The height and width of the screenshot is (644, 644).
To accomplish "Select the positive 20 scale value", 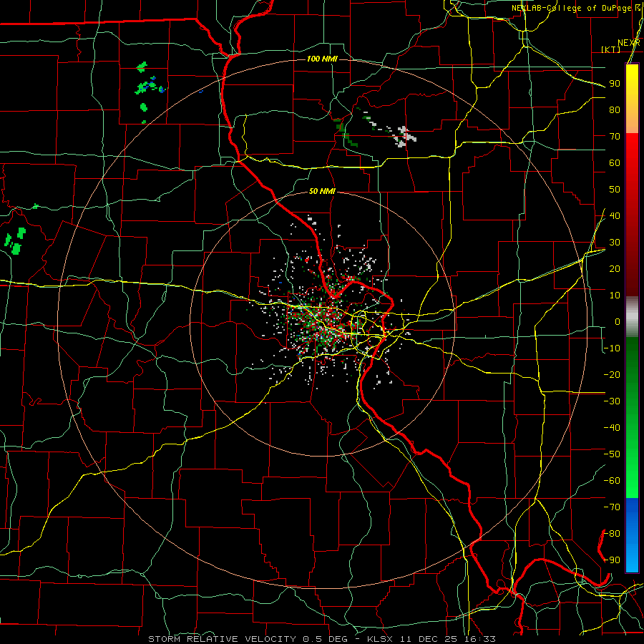I will [x=615, y=268].
